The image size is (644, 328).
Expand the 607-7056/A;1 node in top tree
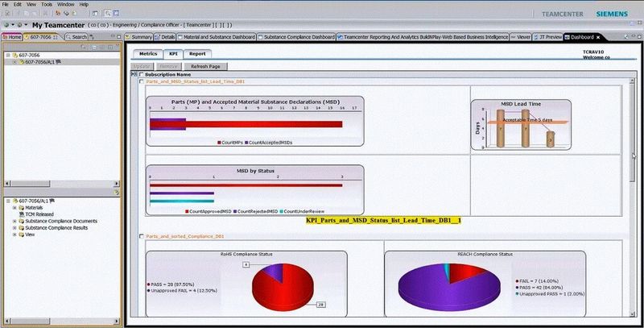coord(14,62)
